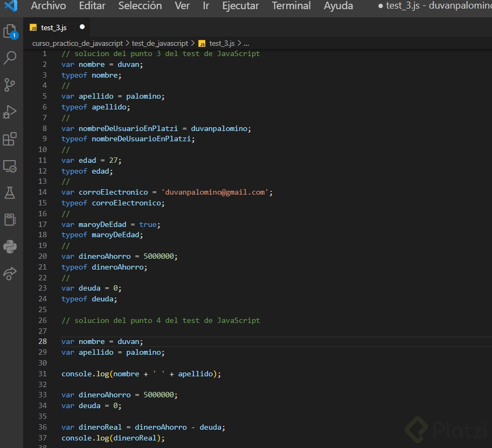Viewport: 492px width, 448px height.
Task: Click the 'true' keyword on line 17
Action: coord(148,224)
